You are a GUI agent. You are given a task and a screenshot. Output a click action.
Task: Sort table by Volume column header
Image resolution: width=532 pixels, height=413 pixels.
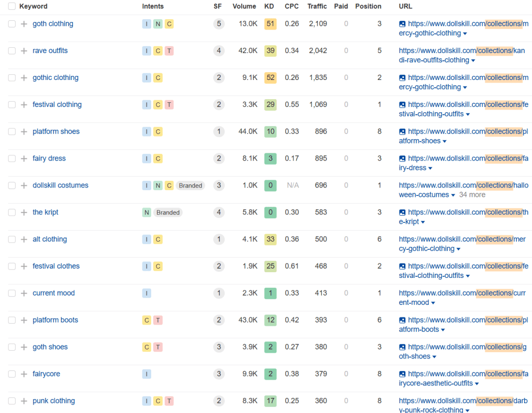pyautogui.click(x=244, y=7)
